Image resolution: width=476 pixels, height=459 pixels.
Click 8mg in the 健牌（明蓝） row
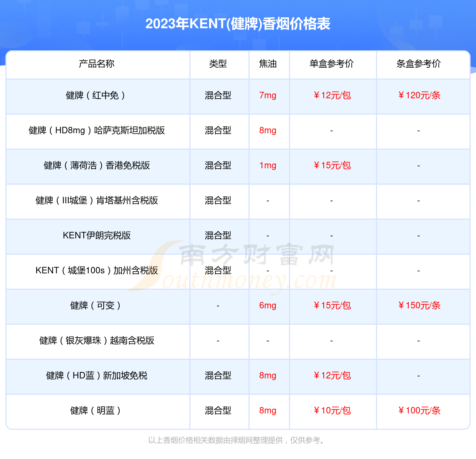[x=268, y=411]
